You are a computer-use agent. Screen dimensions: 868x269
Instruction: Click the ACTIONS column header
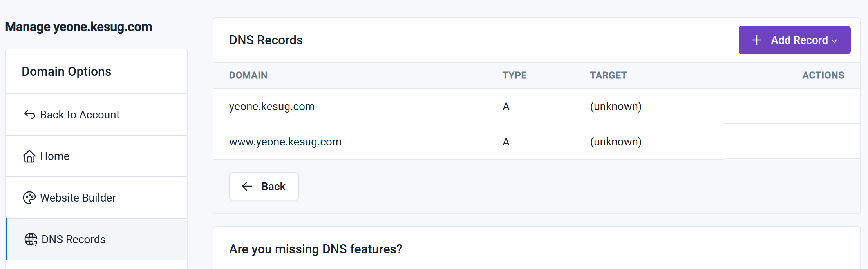pyautogui.click(x=823, y=75)
